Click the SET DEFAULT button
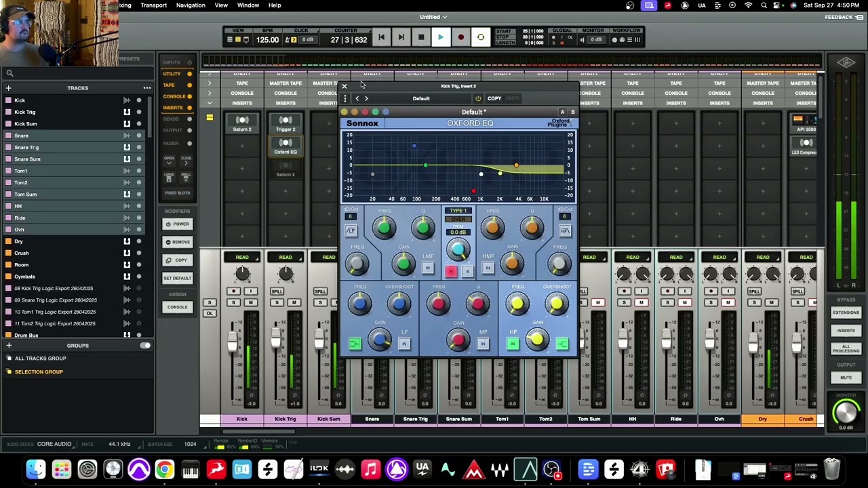Viewport: 868px width, 488px height. [x=178, y=278]
